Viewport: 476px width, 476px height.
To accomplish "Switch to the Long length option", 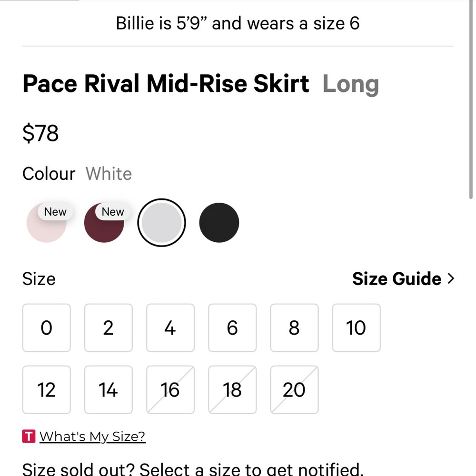I will [x=351, y=84].
